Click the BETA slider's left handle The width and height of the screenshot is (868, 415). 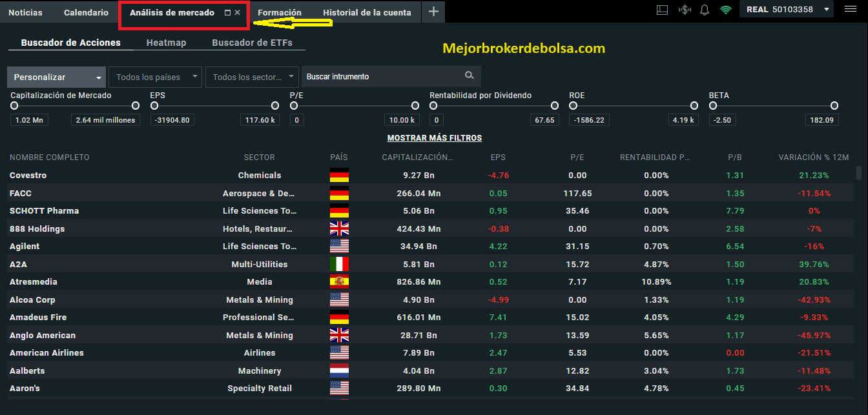[714, 106]
